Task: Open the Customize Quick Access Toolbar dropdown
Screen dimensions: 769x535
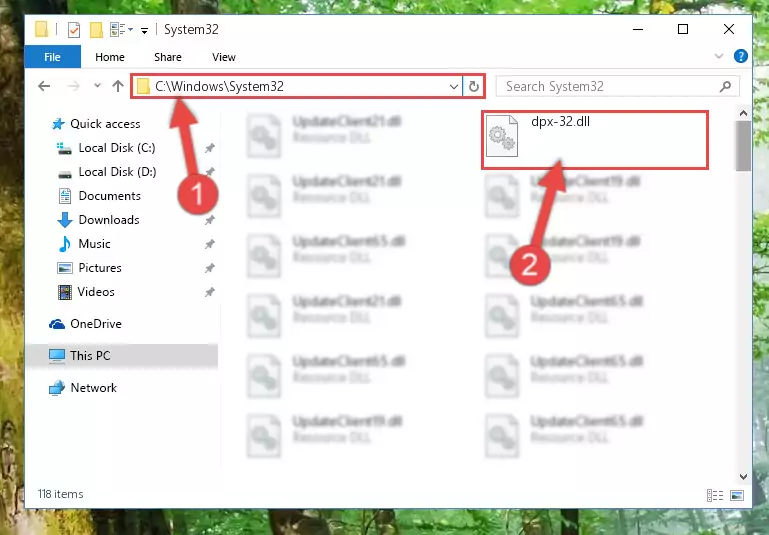Action: point(145,31)
